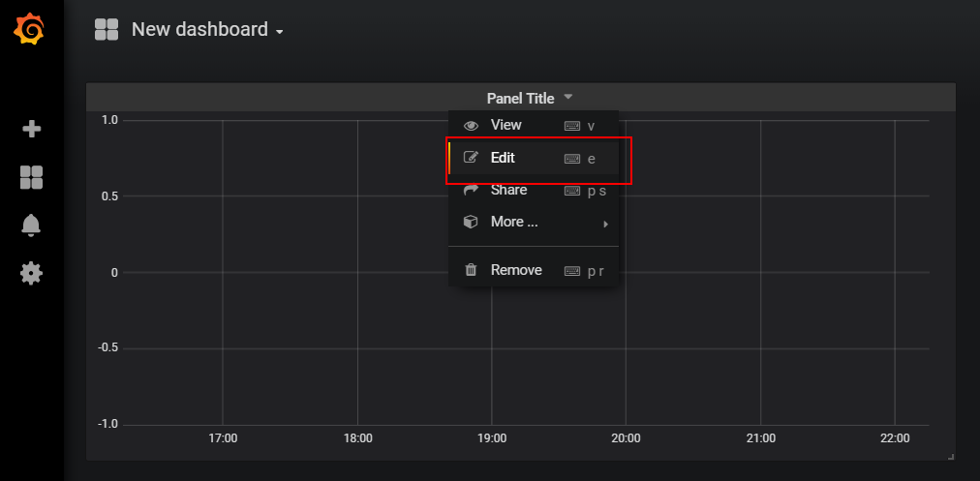Viewport: 980px width, 481px height.
Task: Collapse the Panel Title dropdown arrow
Action: (567, 97)
